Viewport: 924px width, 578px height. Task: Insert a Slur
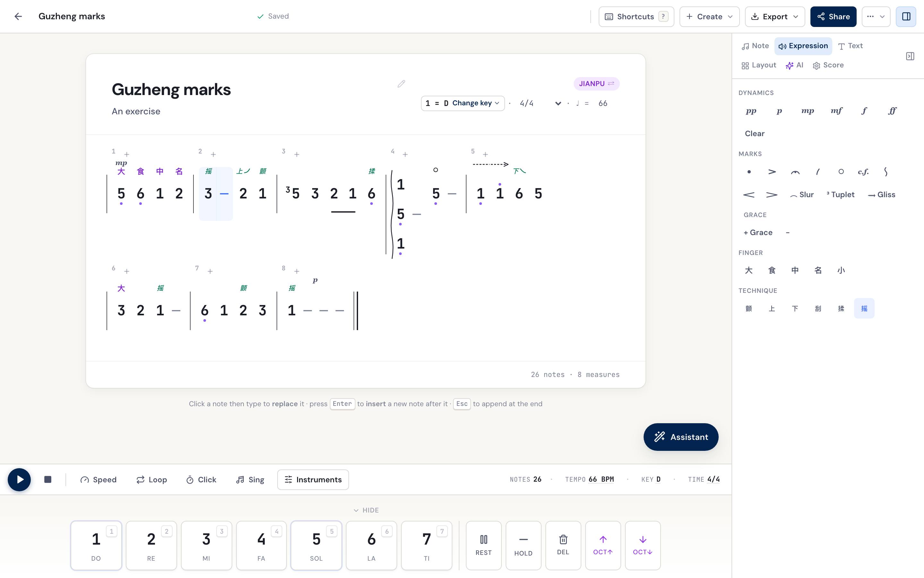pos(802,195)
